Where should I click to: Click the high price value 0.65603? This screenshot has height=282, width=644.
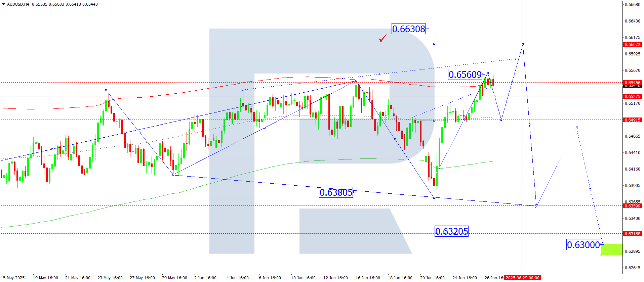56,4
